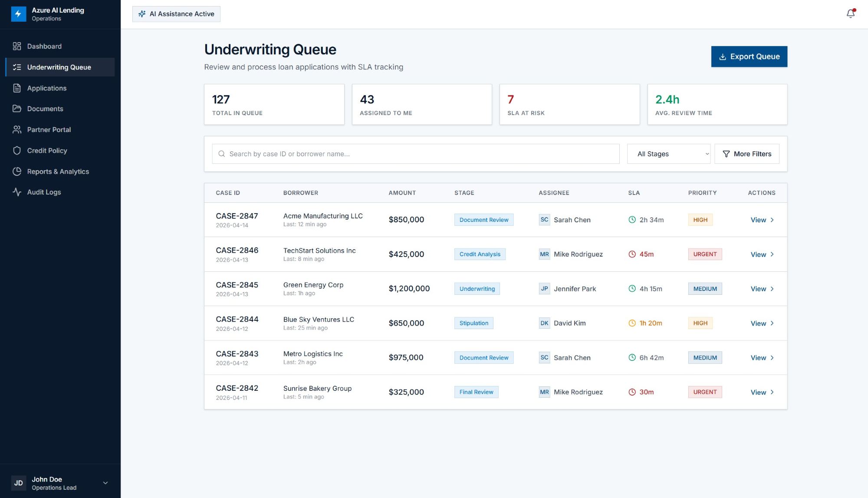This screenshot has width=868, height=498.
Task: Click the Stipulation stage tag
Action: pos(474,323)
